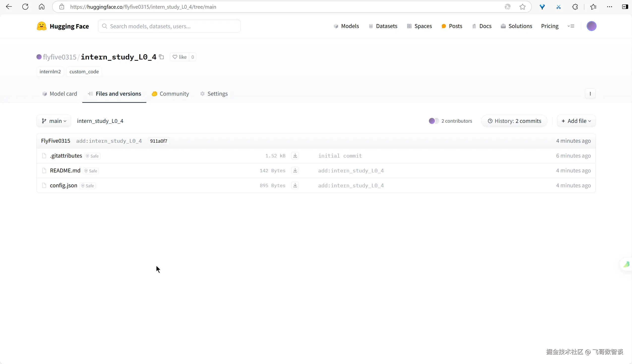The width and height of the screenshot is (632, 364).
Task: Open the config.json file link
Action: (x=63, y=186)
